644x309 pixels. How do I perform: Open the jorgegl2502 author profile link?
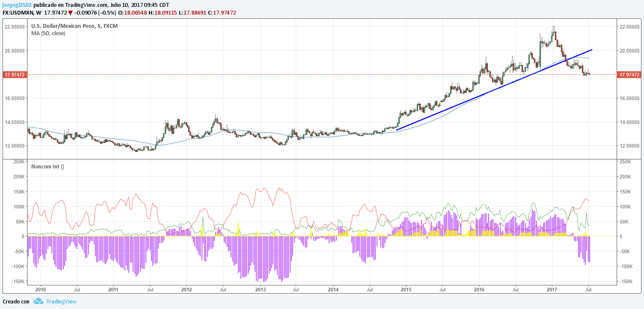(x=16, y=5)
